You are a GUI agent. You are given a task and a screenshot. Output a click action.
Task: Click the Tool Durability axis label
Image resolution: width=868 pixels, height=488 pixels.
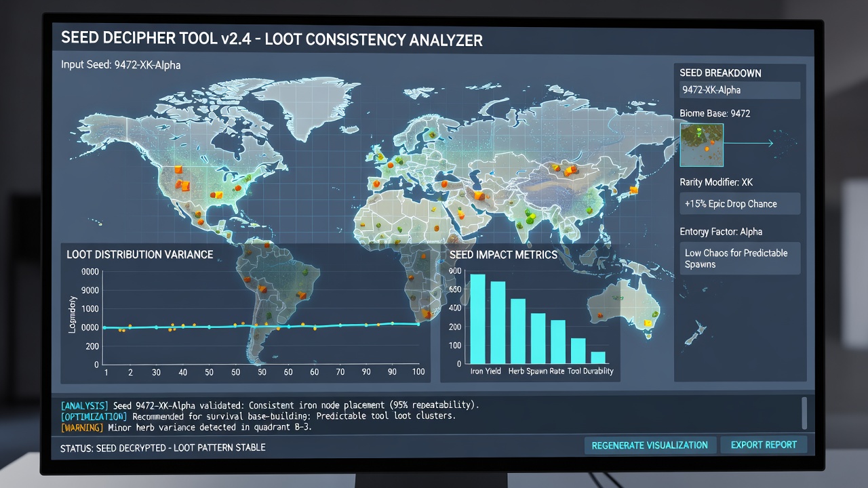590,371
